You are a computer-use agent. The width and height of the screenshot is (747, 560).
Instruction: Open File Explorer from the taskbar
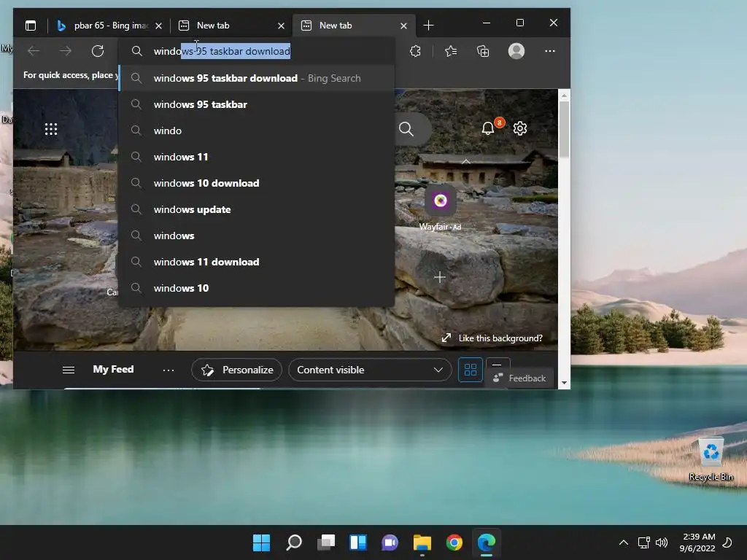pos(422,542)
